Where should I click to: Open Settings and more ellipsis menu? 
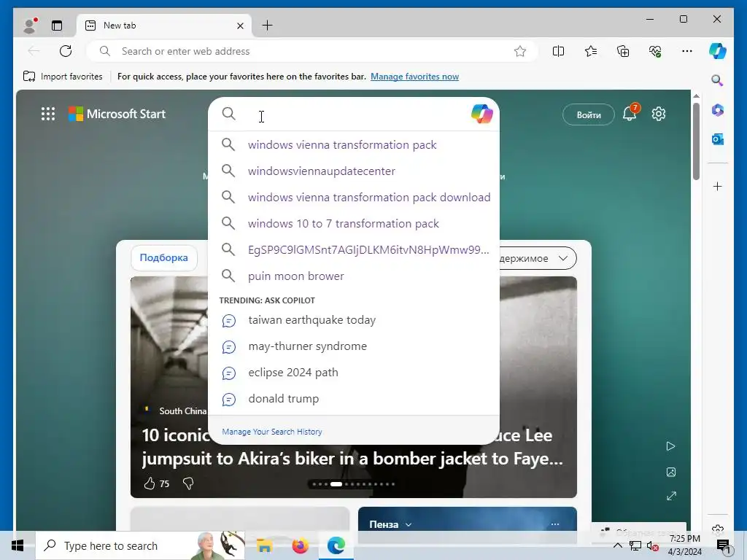point(687,51)
